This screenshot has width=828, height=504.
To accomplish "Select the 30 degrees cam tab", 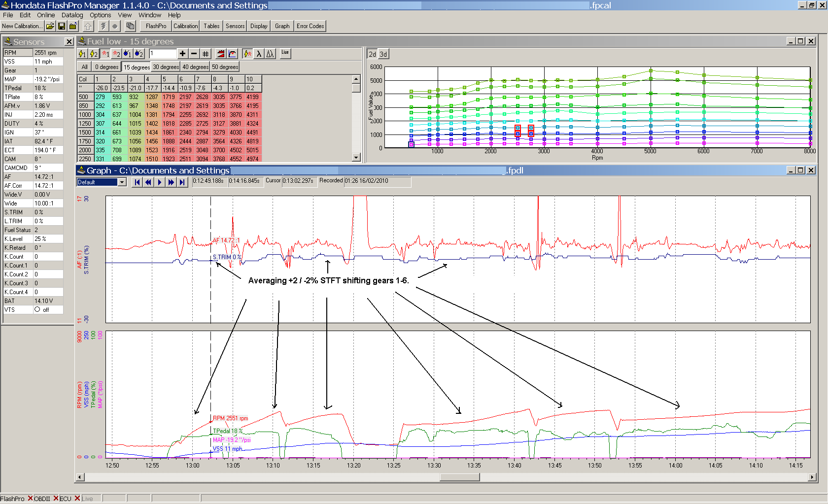I will click(x=166, y=67).
